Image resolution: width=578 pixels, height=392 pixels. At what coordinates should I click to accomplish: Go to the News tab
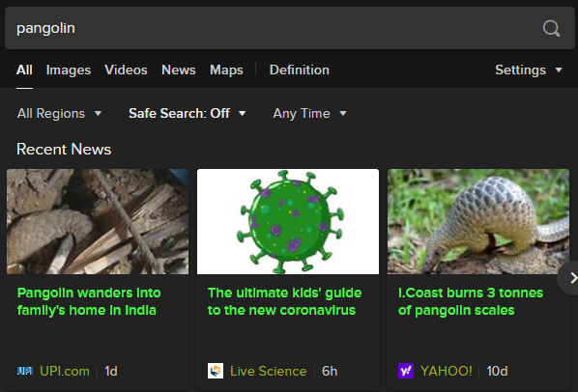tap(179, 70)
